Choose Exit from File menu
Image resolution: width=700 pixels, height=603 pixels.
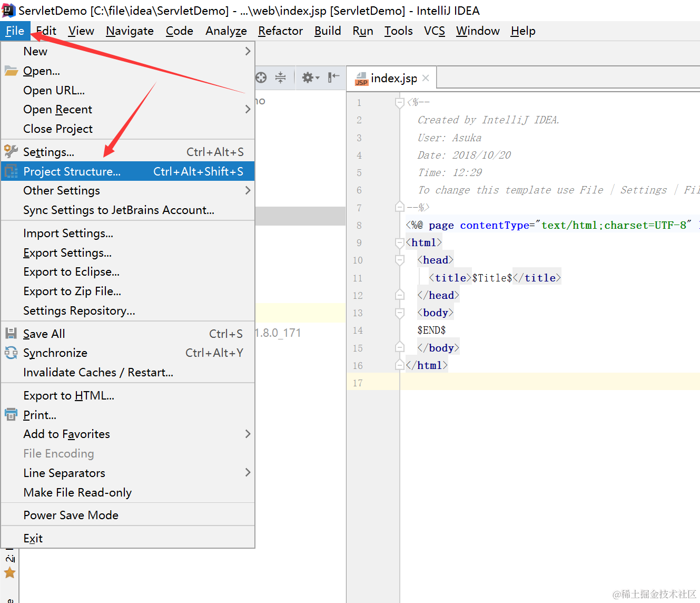128,538
